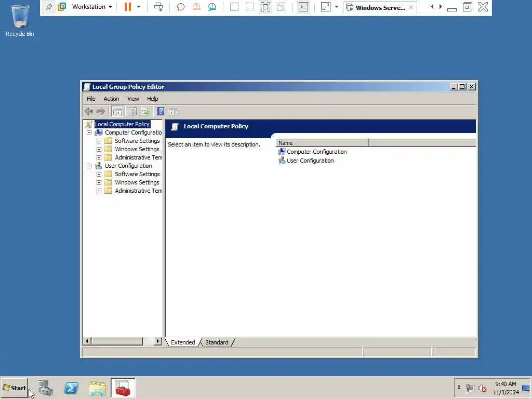Open the File menu
This screenshot has width=532, height=399.
point(91,99)
